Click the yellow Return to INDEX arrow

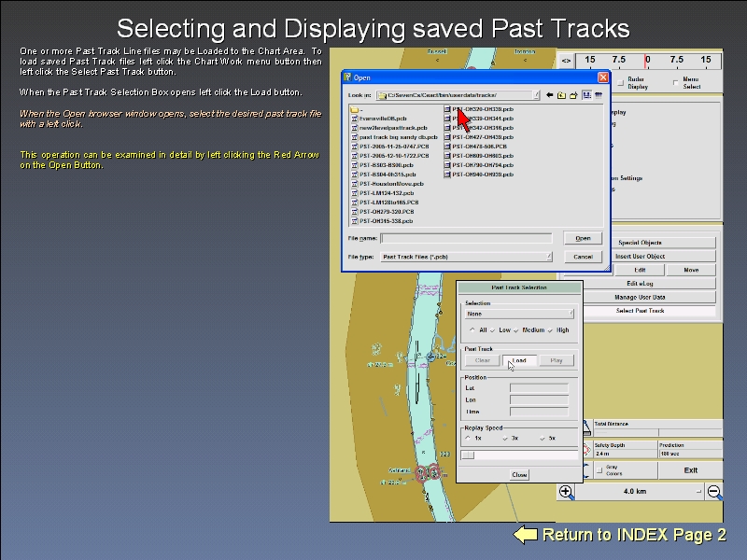coord(526,535)
